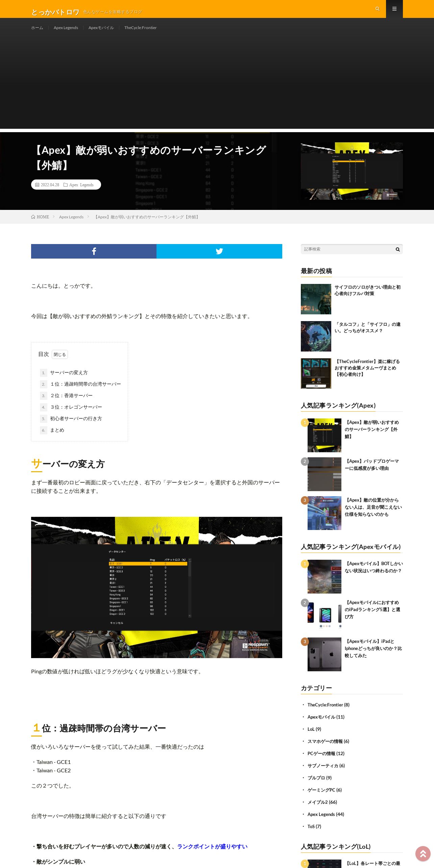Open ranked post 【Apex】パッドプロゲーマーに低感度が多い理由
Image resolution: width=434 pixels, height=868 pixels.
372,465
